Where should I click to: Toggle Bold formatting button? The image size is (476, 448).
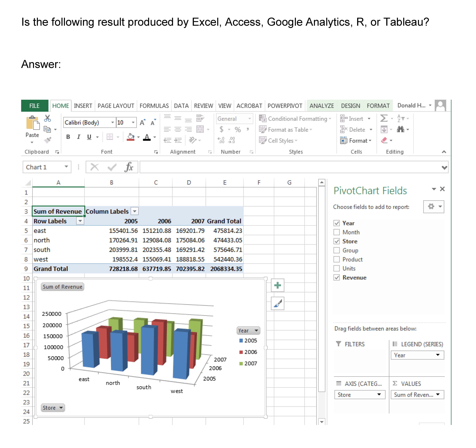[x=68, y=137]
